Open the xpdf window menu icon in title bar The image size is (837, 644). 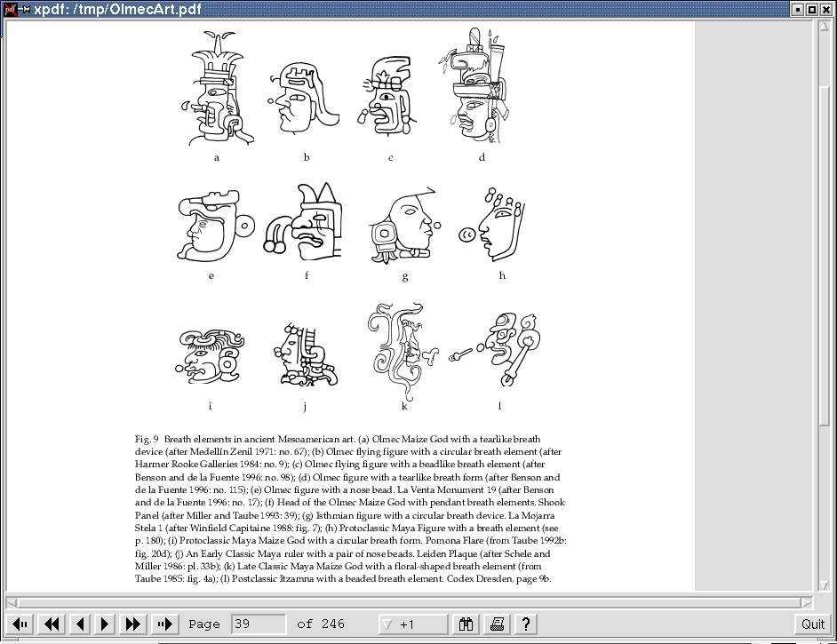click(x=10, y=9)
